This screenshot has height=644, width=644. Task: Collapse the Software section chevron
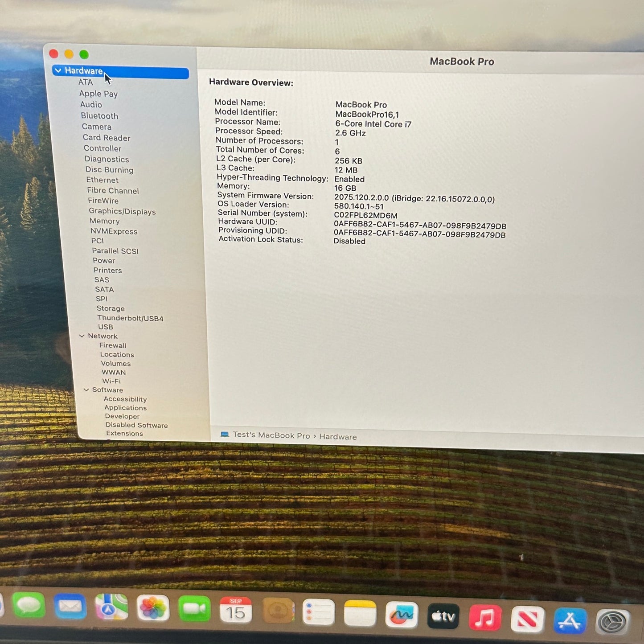tap(86, 390)
